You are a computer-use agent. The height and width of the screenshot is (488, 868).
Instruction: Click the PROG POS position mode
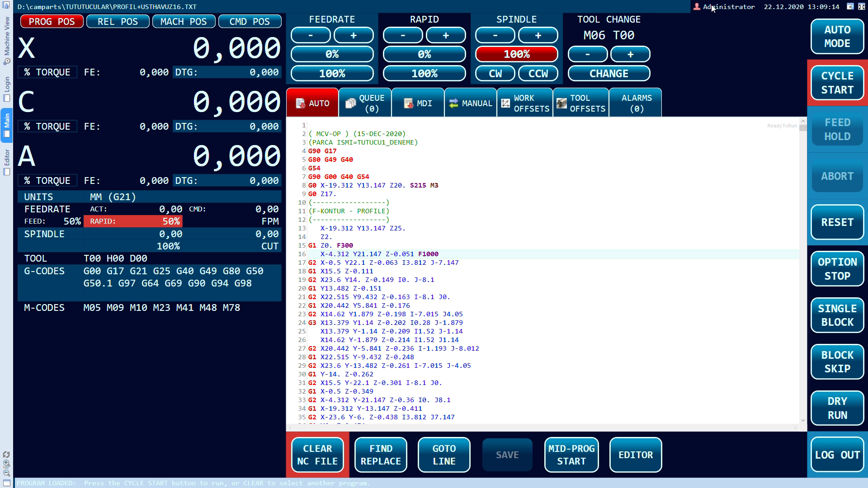point(51,21)
